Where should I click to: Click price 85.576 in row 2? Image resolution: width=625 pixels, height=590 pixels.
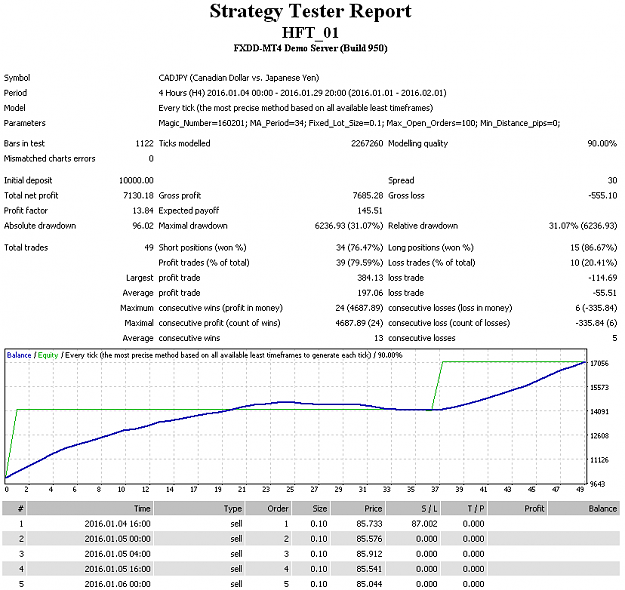click(x=369, y=539)
